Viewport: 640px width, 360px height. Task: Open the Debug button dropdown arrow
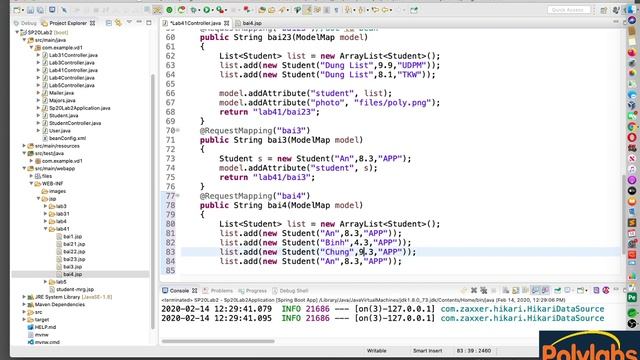[199, 10]
